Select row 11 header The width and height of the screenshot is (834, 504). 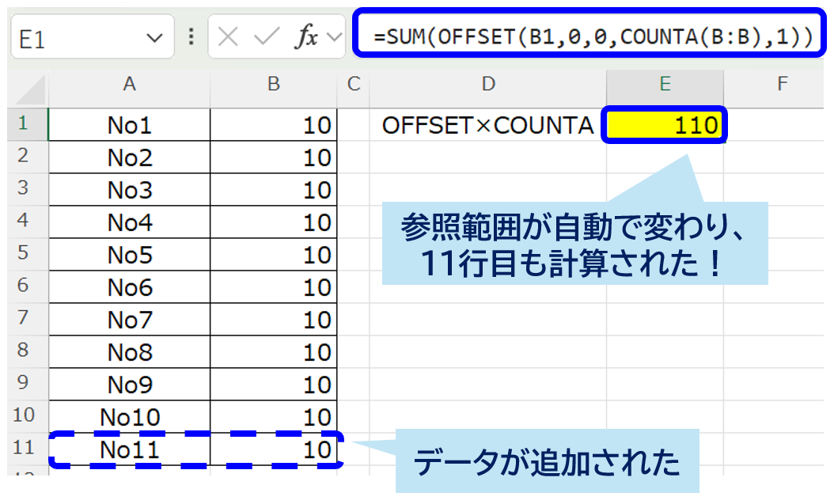(24, 449)
